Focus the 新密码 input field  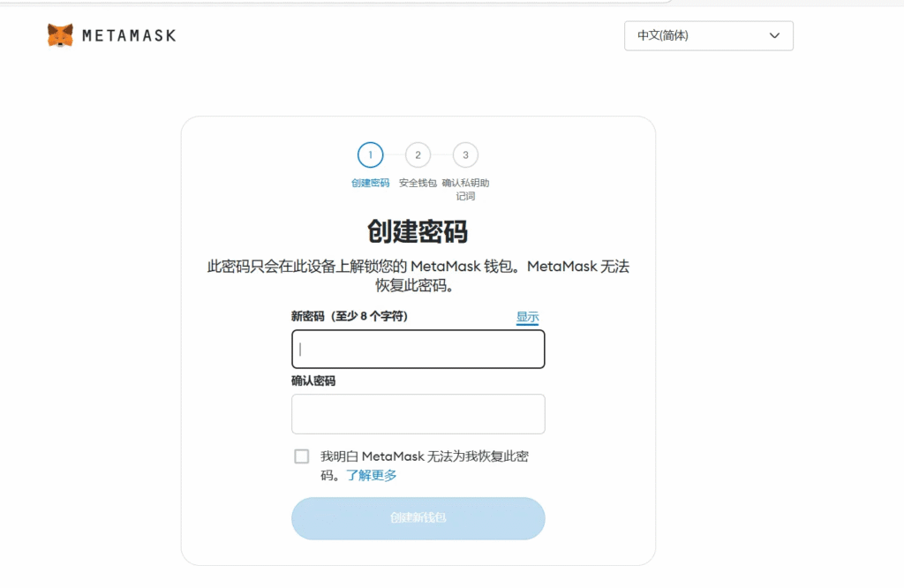click(x=418, y=349)
